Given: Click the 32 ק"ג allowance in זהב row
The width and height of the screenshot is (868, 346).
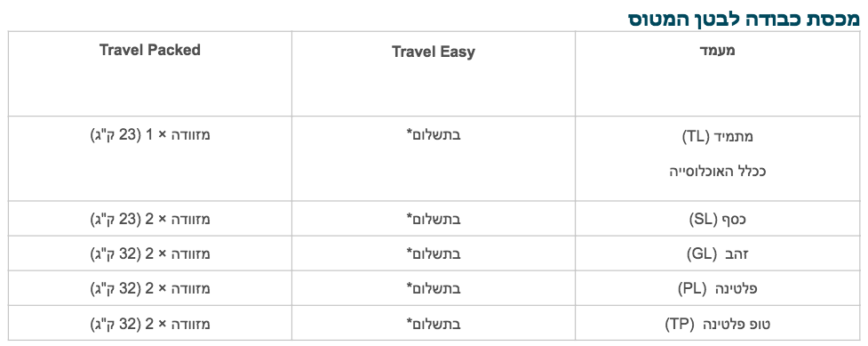Looking at the screenshot, I should 116,254.
